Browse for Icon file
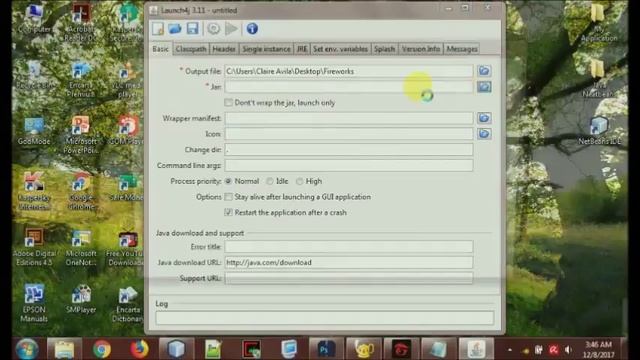 (x=484, y=134)
